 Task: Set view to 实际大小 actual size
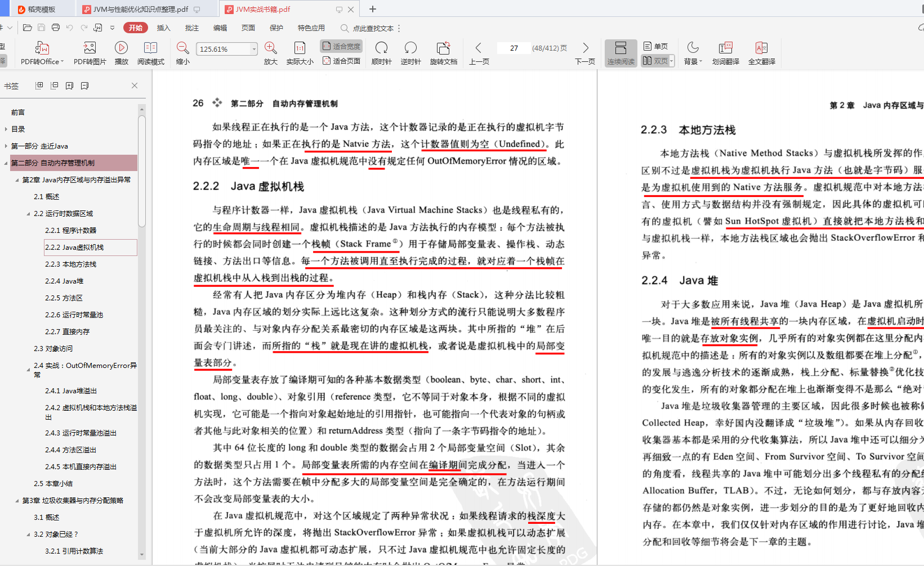click(300, 53)
